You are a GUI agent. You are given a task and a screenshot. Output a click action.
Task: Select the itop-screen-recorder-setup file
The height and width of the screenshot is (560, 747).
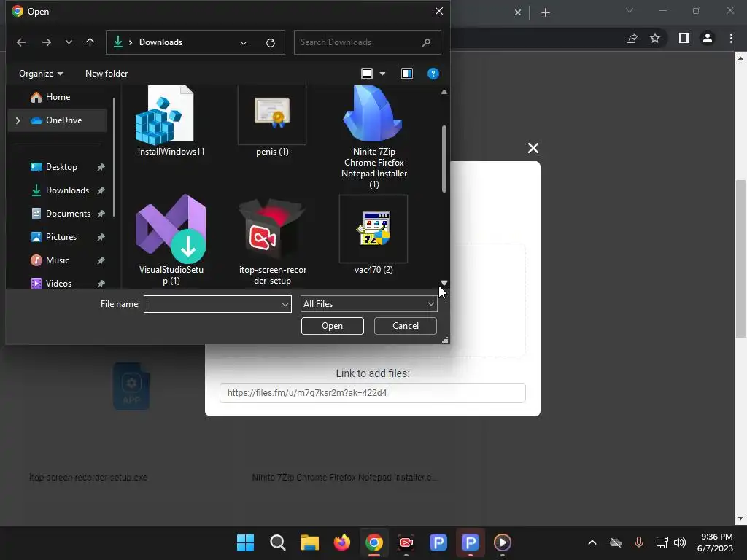272,240
